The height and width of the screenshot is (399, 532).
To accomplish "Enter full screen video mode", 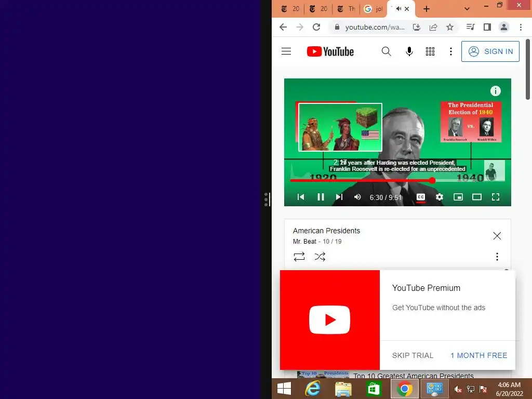I will pyautogui.click(x=495, y=197).
